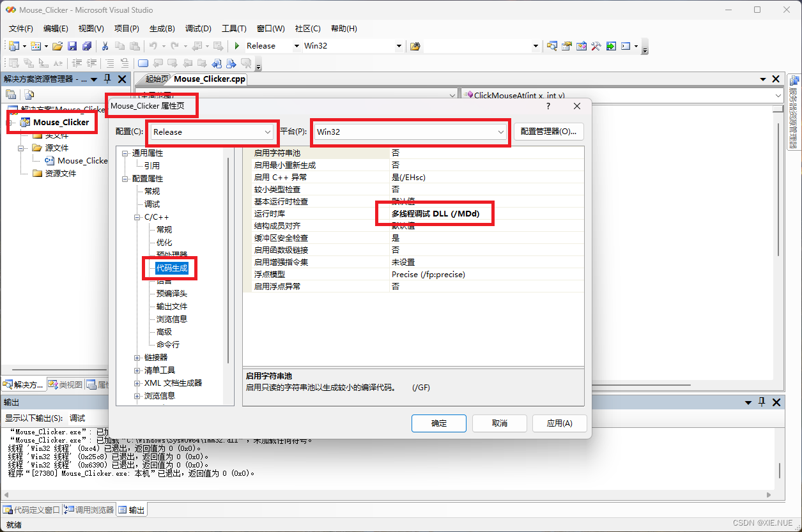The width and height of the screenshot is (802, 532).
Task: Click the 应用(A) button
Action: (x=559, y=423)
